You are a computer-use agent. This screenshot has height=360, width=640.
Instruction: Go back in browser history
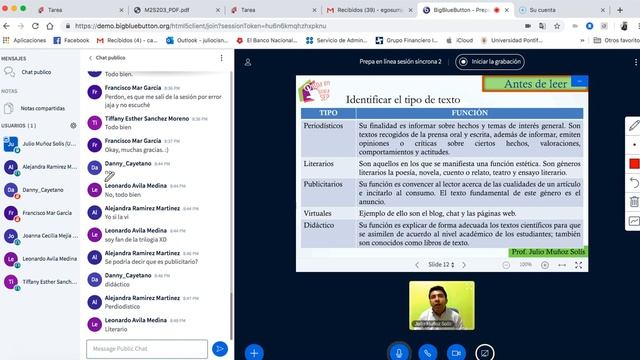pos(7,26)
